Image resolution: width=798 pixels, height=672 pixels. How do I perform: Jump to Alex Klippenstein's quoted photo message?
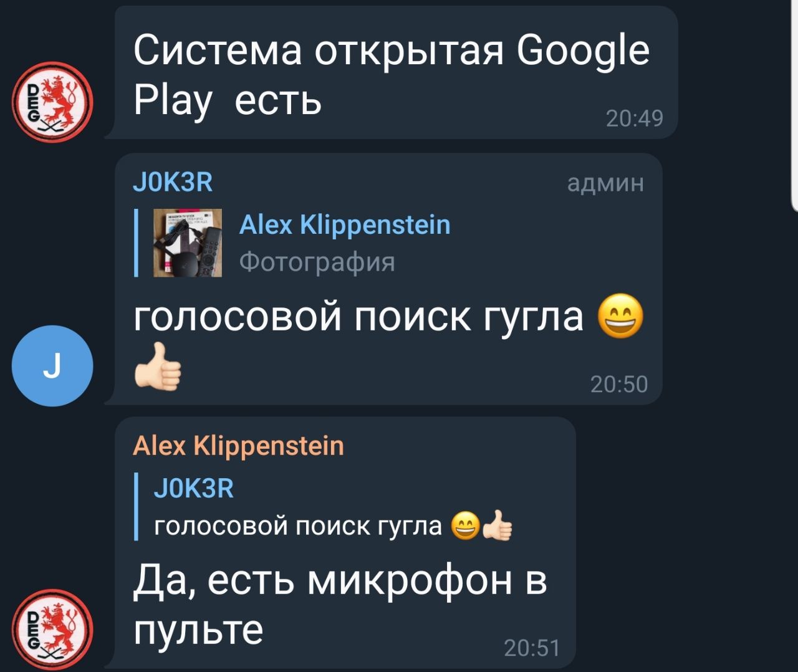click(344, 225)
